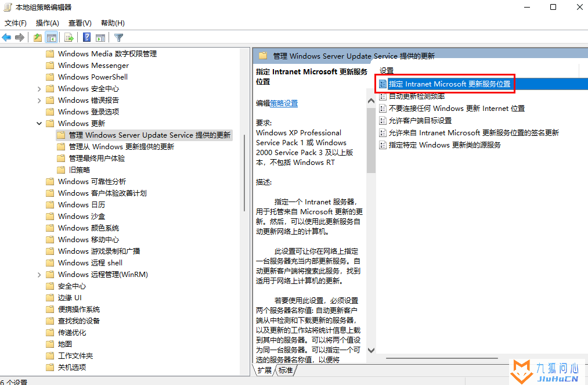This screenshot has width=588, height=385.
Task: Select 查找我的设备 in the tree
Action: [79, 321]
